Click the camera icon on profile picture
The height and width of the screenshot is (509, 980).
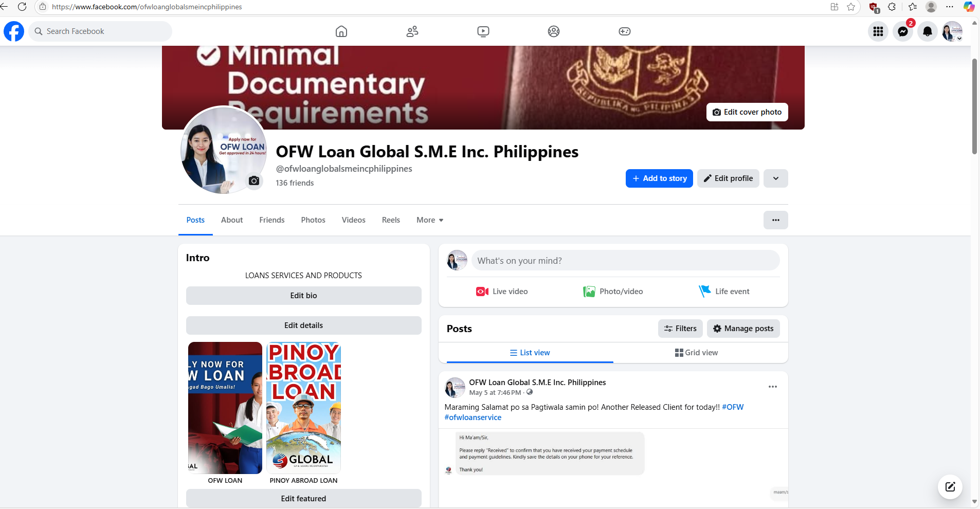[254, 180]
